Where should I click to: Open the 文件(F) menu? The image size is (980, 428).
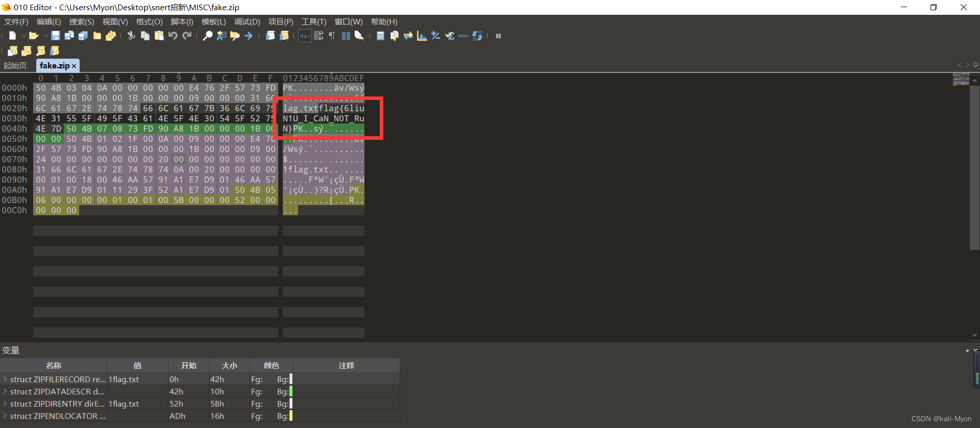tap(16, 21)
